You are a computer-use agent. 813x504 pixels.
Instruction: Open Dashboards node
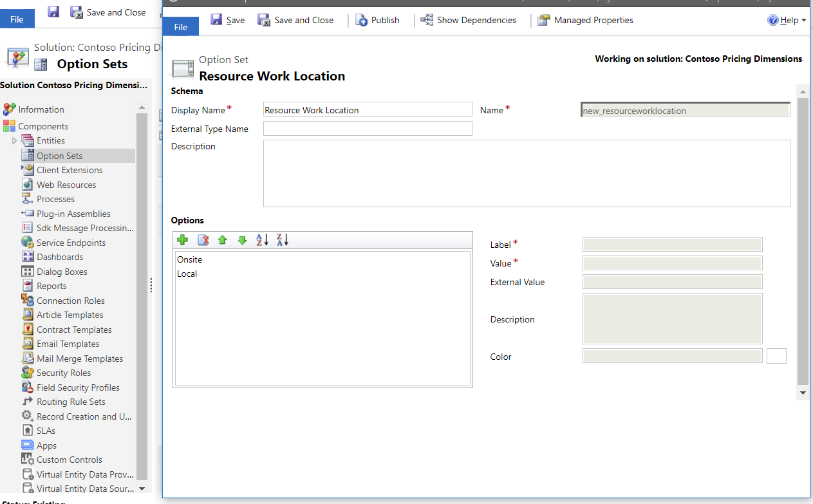[x=60, y=257]
